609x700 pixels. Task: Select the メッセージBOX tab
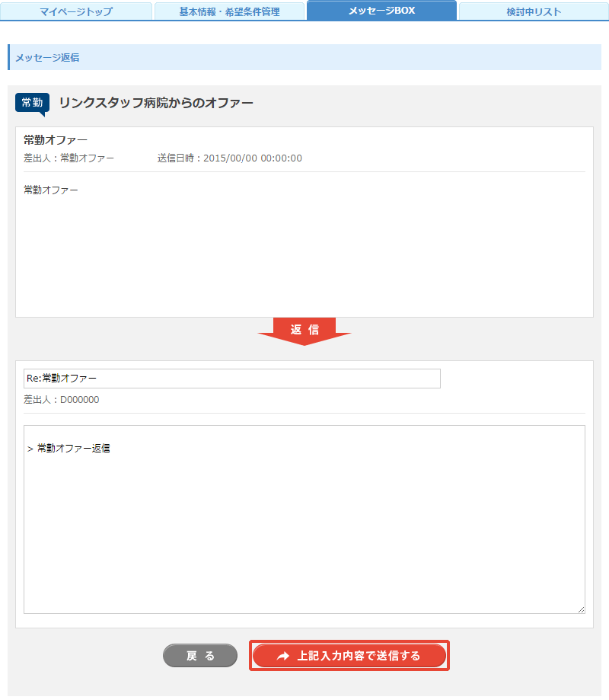[381, 10]
